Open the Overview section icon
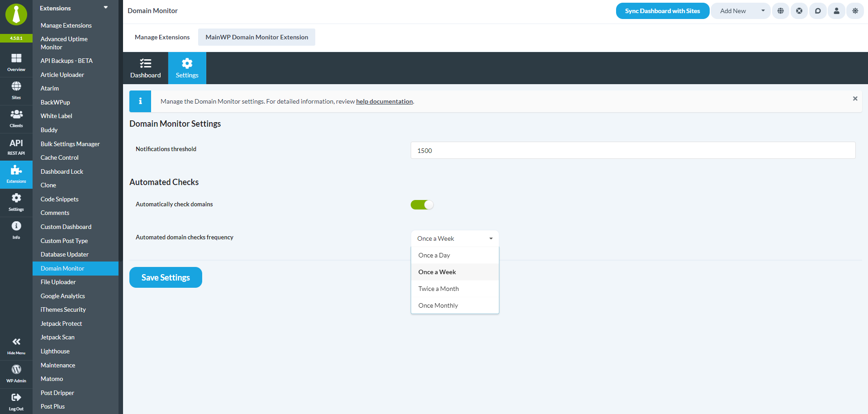Viewport: 868px width, 414px height. (x=16, y=58)
